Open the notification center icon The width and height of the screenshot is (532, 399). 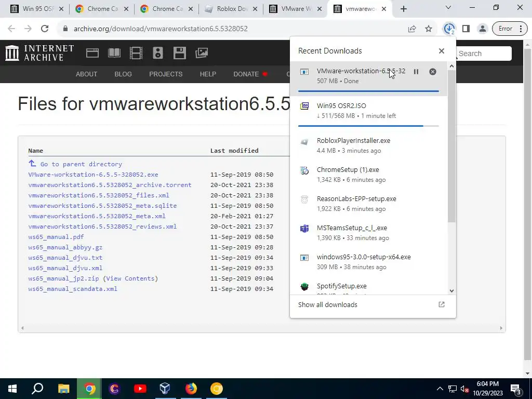coord(516,390)
